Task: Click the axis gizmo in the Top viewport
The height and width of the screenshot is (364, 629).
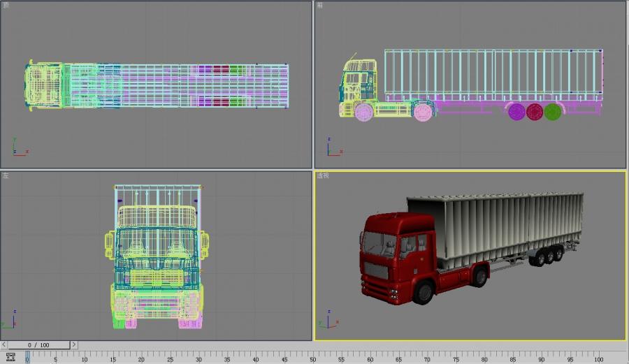Action: point(20,147)
